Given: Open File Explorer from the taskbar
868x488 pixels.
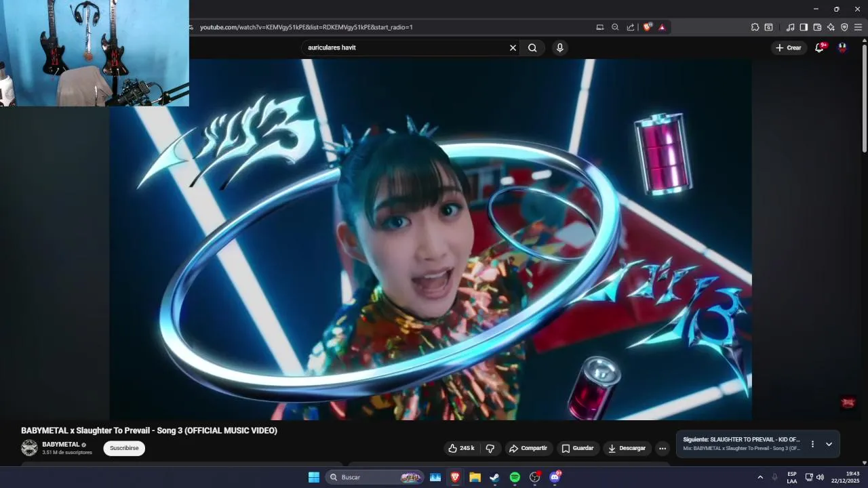Looking at the screenshot, I should tap(475, 477).
